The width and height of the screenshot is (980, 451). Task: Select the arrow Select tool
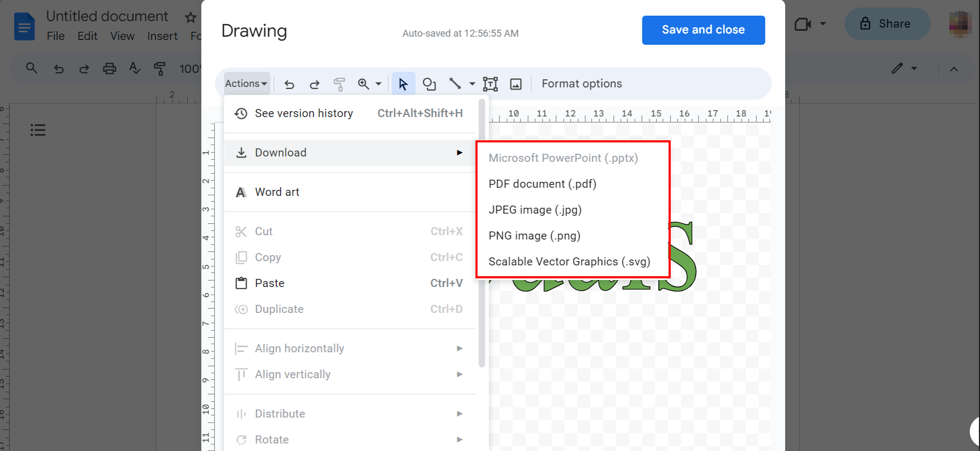click(x=403, y=84)
